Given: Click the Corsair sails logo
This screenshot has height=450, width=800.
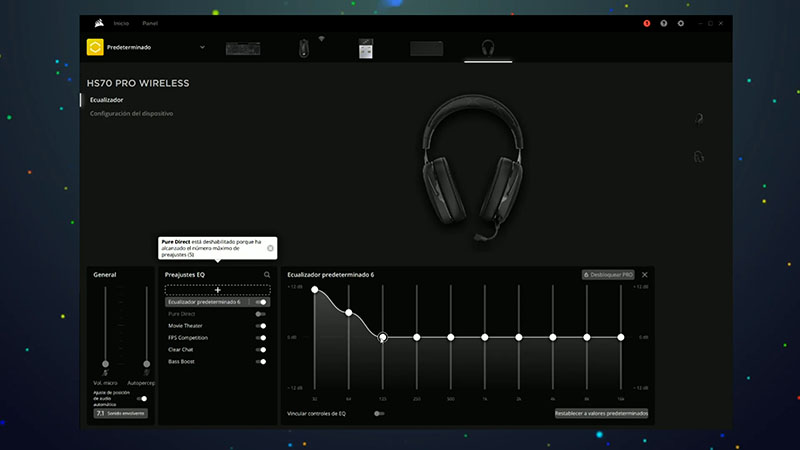Looking at the screenshot, I should [99, 23].
